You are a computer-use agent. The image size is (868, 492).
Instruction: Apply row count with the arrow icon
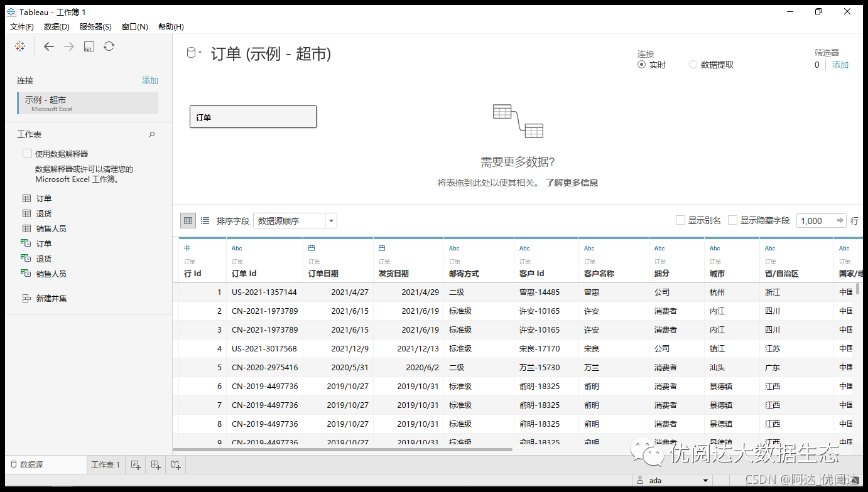pyautogui.click(x=840, y=220)
